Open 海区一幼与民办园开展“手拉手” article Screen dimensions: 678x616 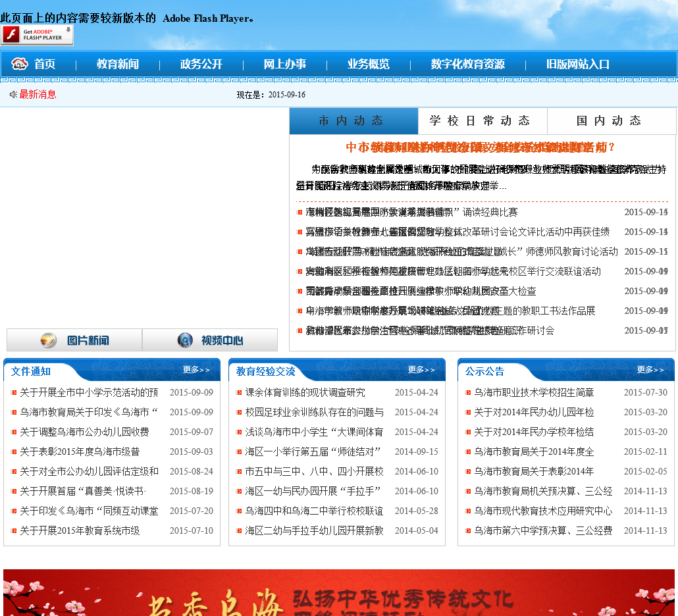coord(313,492)
